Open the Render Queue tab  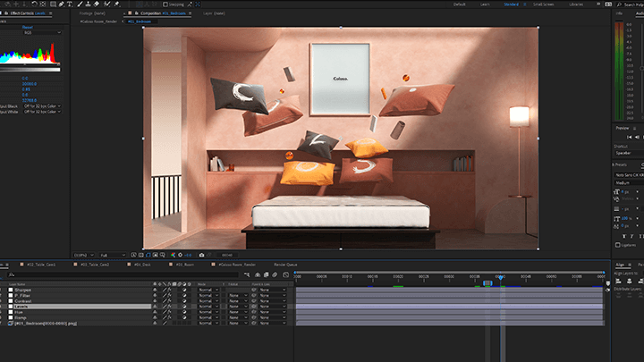(285, 265)
